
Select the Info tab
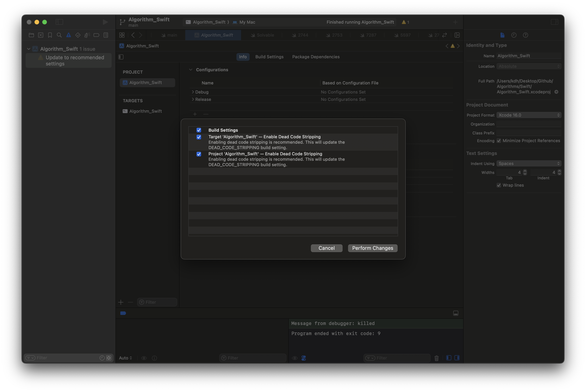pyautogui.click(x=243, y=57)
